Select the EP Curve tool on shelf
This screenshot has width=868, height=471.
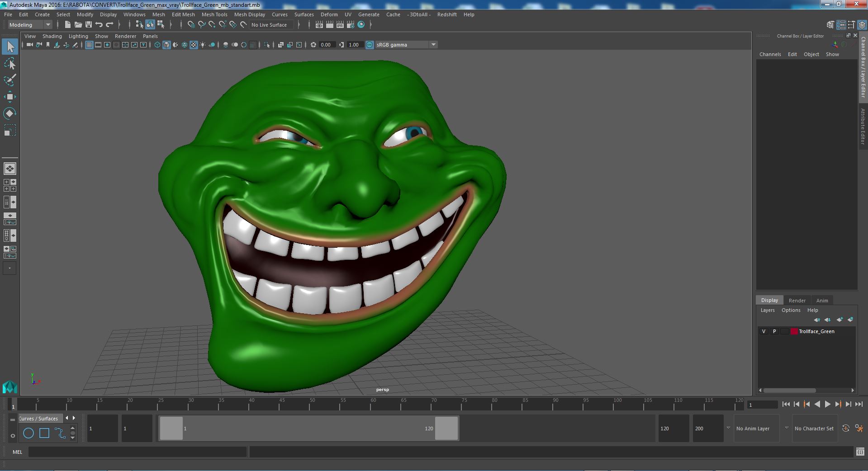coord(60,433)
